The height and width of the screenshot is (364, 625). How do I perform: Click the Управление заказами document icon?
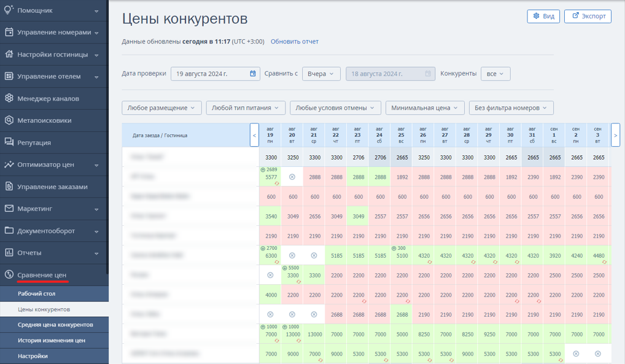pyautogui.click(x=9, y=186)
